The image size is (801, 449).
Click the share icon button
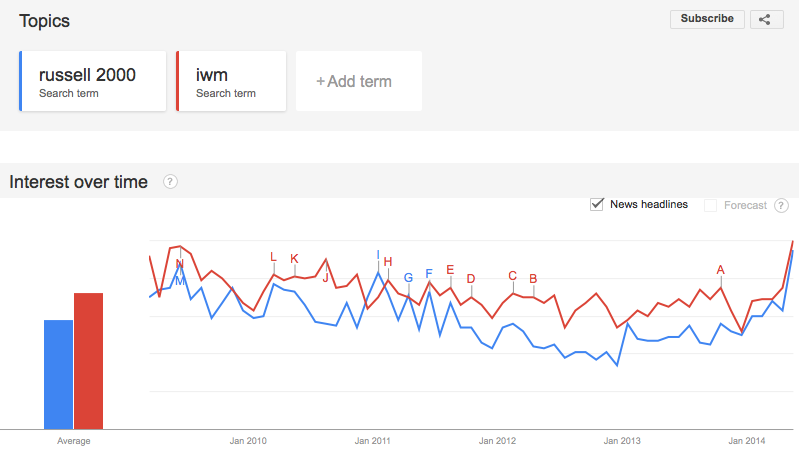pyautogui.click(x=766, y=19)
